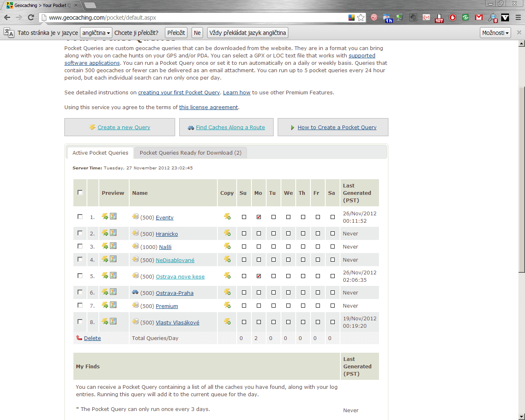This screenshot has width=525, height=420.
Task: Click the Learn how link
Action: [237, 92]
